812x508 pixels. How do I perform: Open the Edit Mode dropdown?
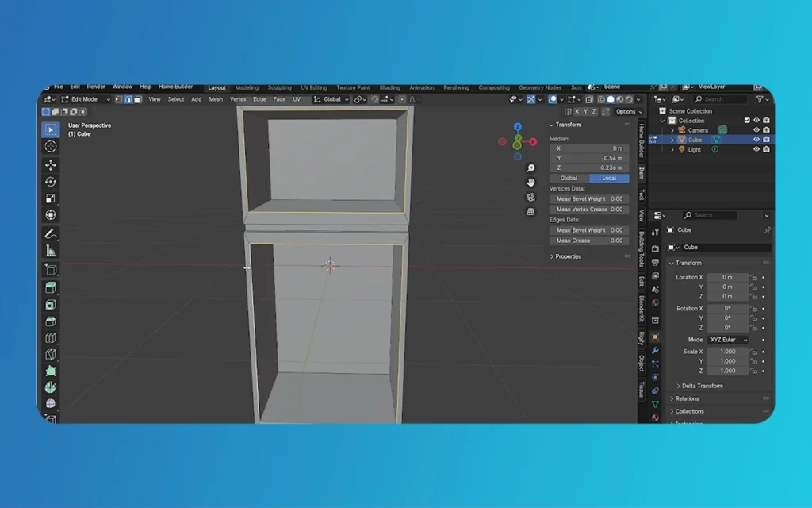point(86,99)
